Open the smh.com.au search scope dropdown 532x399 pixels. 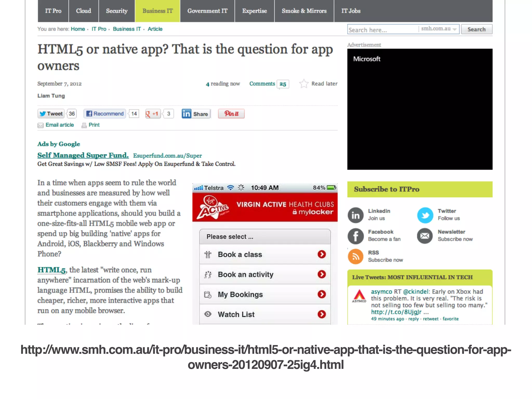click(x=439, y=29)
